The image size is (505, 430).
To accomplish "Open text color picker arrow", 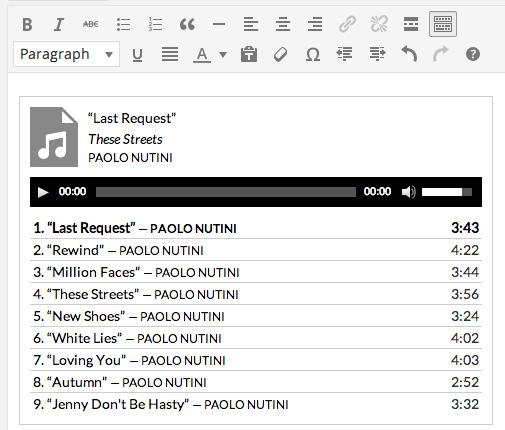I will tap(223, 54).
